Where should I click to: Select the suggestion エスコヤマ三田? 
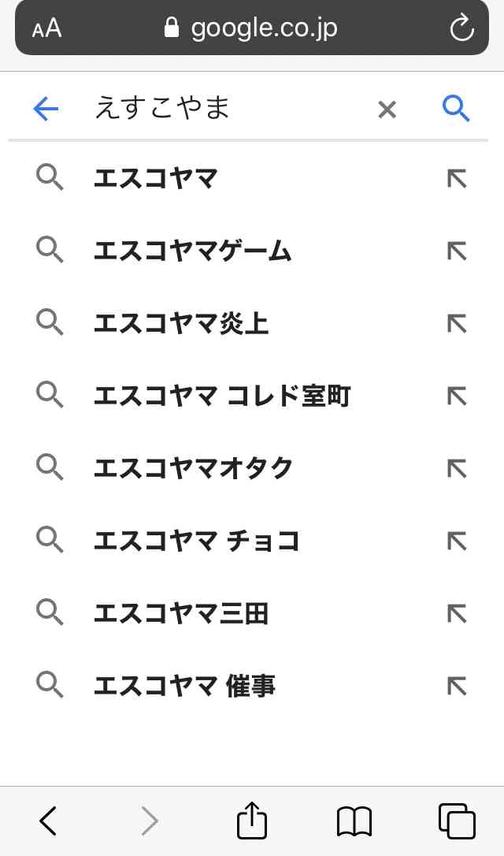[x=181, y=613]
